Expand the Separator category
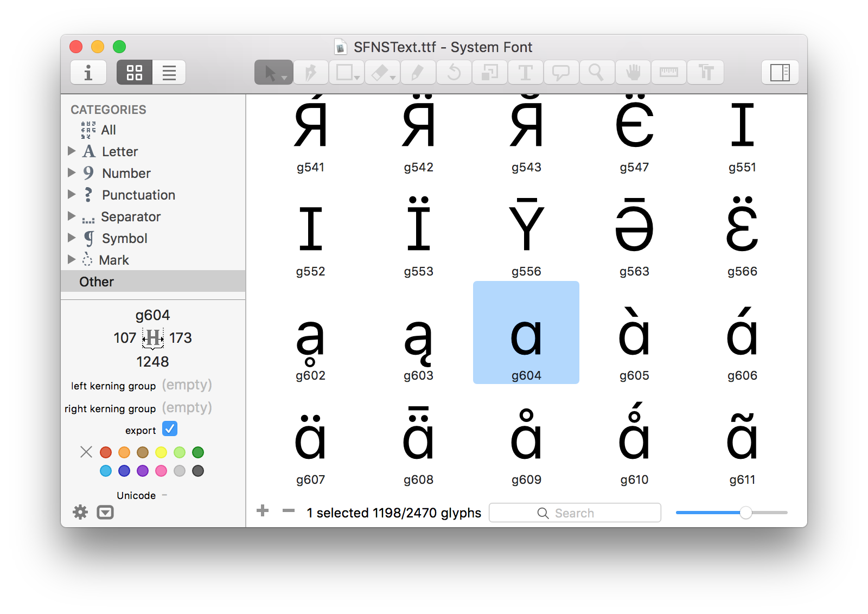The height and width of the screenshot is (614, 868). [x=72, y=216]
